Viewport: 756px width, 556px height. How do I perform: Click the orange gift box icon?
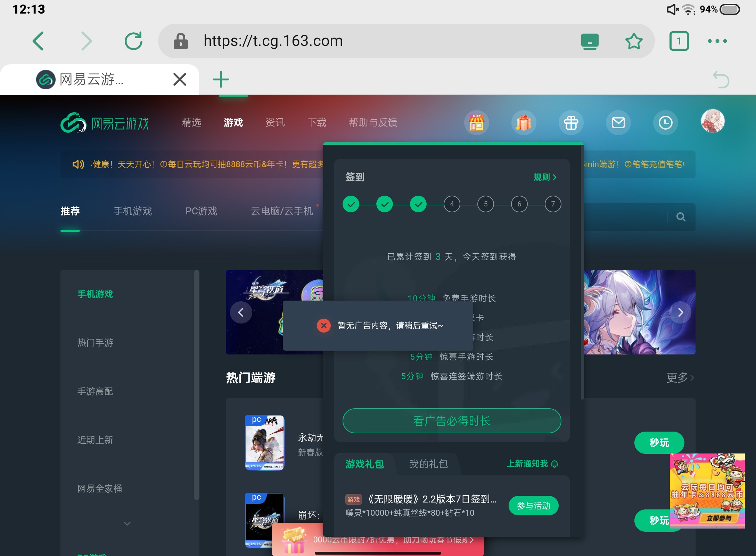(524, 123)
